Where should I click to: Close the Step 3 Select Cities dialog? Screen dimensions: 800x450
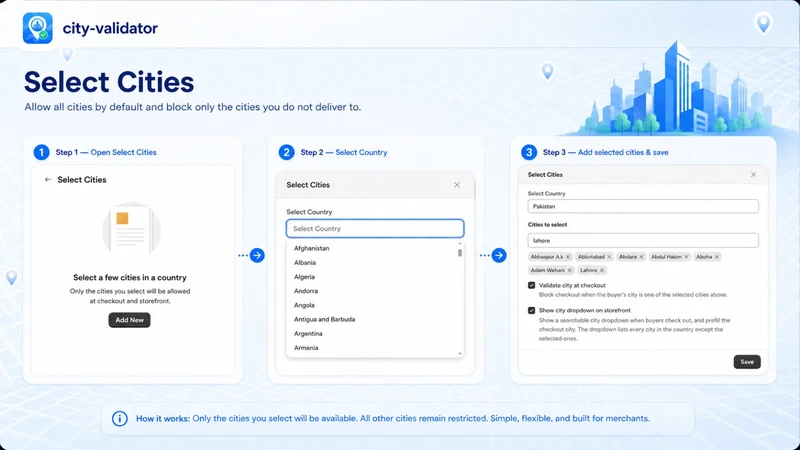pyautogui.click(x=754, y=174)
